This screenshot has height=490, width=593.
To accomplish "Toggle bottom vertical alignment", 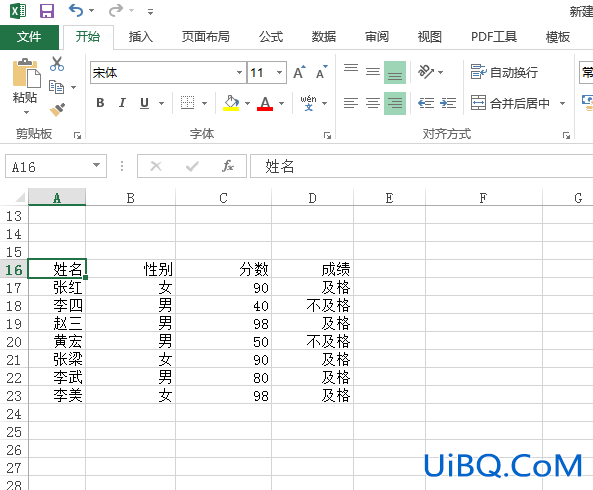I will point(395,72).
